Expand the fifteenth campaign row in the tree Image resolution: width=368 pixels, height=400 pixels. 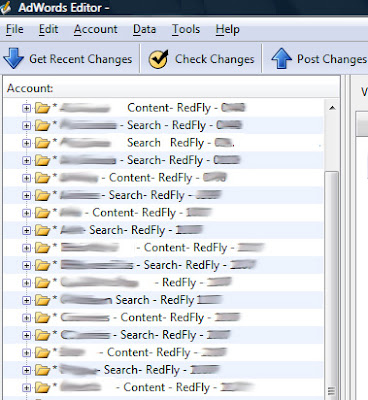point(26,352)
